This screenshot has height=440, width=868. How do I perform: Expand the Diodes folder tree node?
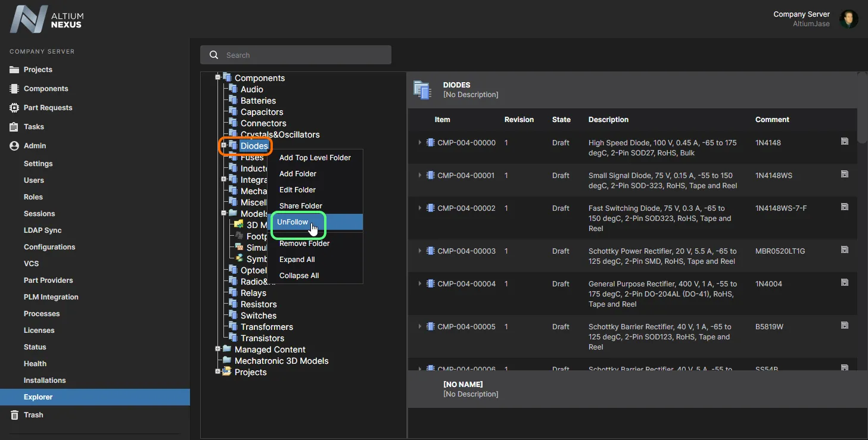click(224, 145)
